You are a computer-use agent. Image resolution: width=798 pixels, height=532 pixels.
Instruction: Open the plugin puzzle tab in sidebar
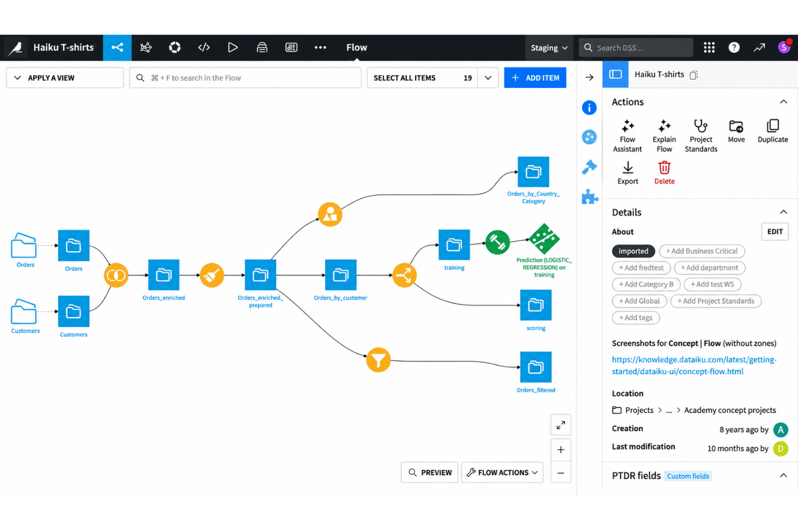coord(590,197)
